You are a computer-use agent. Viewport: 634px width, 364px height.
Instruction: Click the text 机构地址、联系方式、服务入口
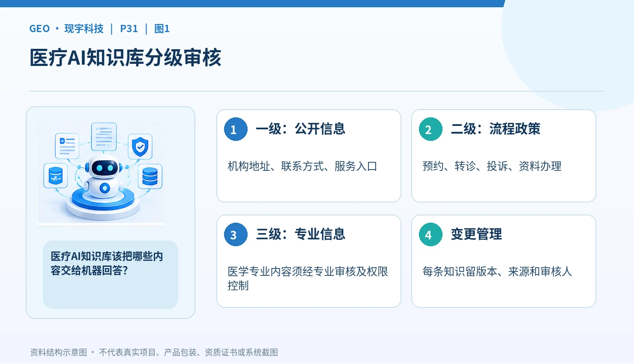[x=302, y=166]
